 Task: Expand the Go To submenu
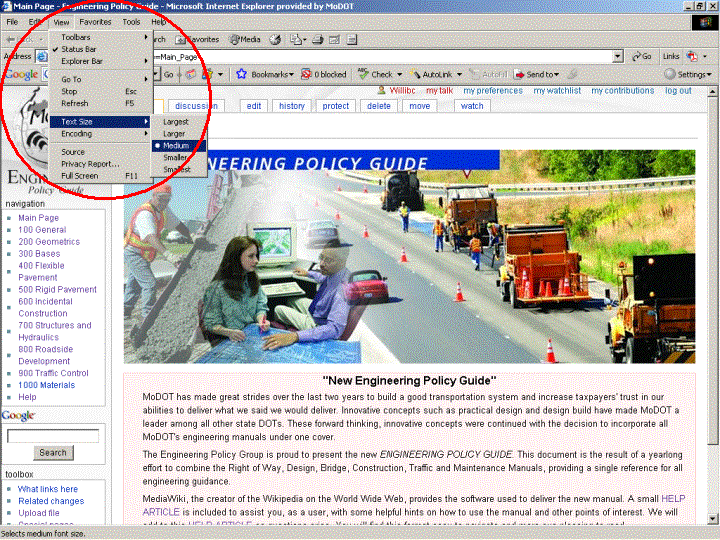pos(101,79)
